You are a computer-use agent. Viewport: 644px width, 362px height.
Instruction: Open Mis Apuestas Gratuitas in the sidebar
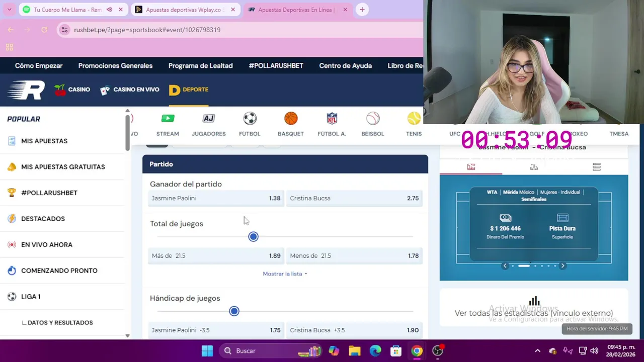tap(62, 167)
